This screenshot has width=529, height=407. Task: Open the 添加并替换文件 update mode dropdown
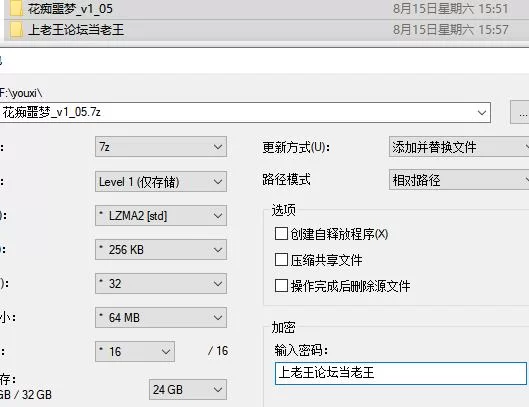pos(459,147)
